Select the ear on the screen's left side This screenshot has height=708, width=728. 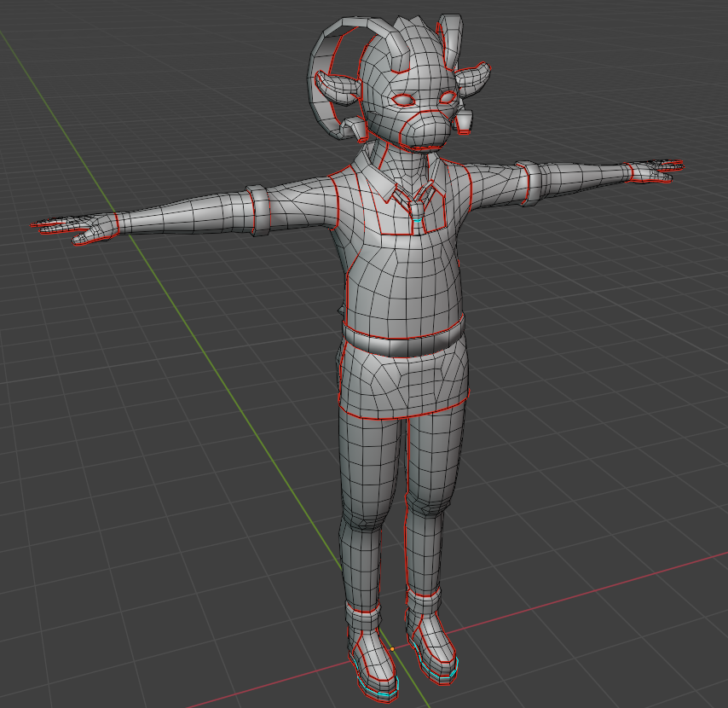point(338,87)
